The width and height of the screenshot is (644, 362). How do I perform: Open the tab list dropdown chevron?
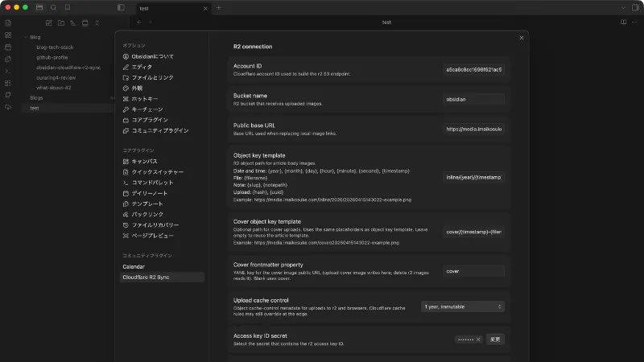(623, 7)
